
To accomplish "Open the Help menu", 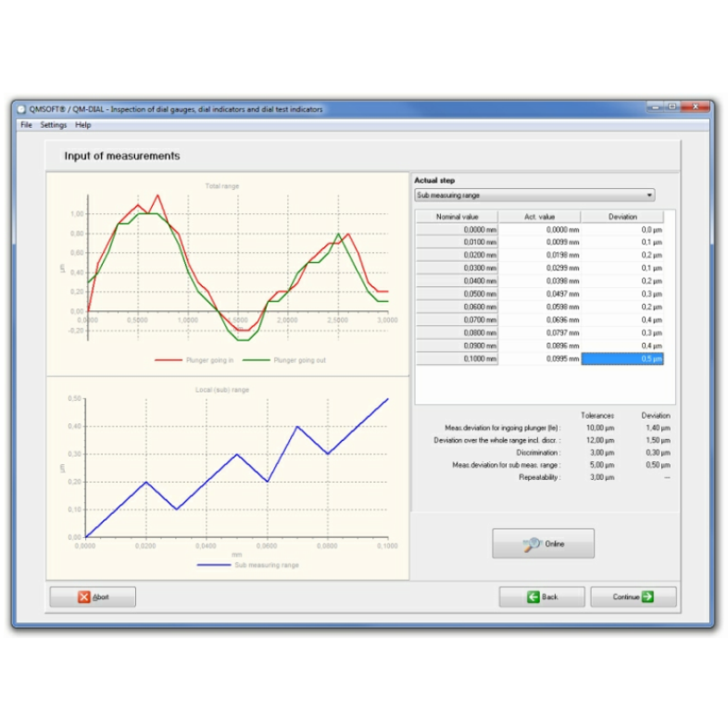I will pos(83,125).
